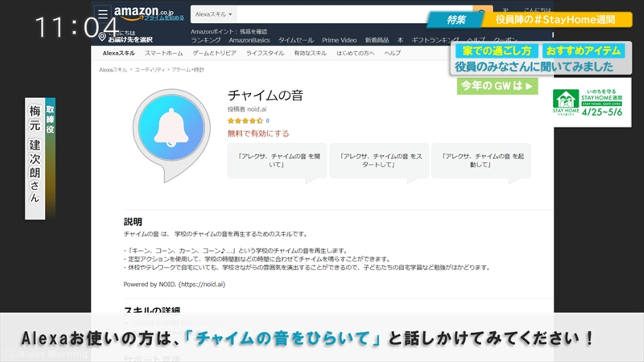Click ユーティリティ in the breadcrumb
Image resolution: width=644 pixels, height=362 pixels.
pos(150,70)
